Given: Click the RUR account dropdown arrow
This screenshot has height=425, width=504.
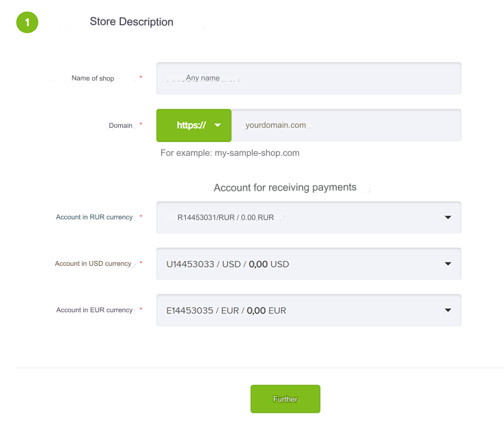Looking at the screenshot, I should 448,217.
